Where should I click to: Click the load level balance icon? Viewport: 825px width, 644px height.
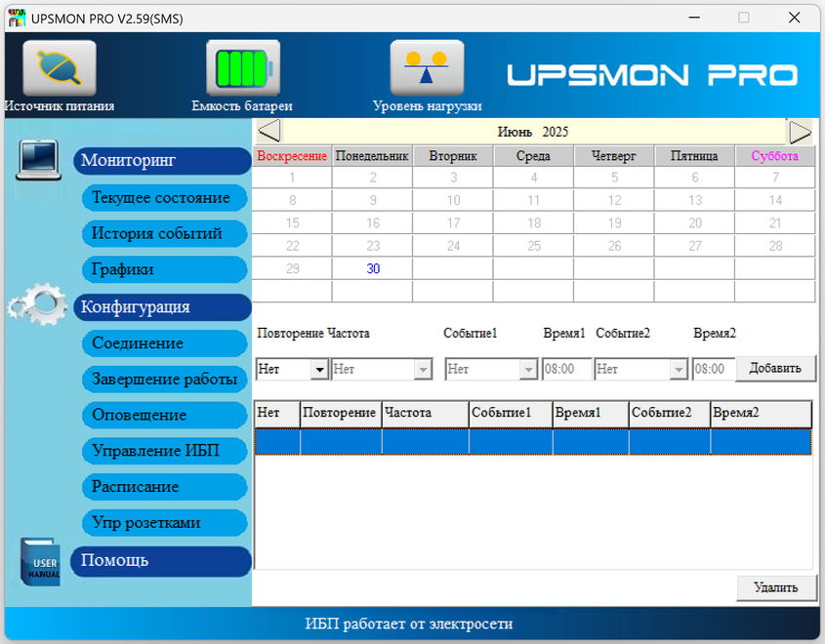click(427, 68)
